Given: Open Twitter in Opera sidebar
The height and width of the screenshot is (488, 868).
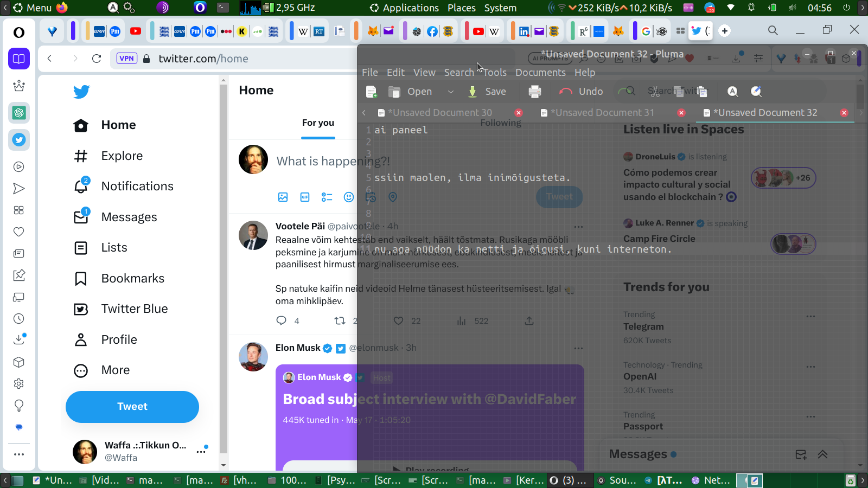Looking at the screenshot, I should coord(19,140).
